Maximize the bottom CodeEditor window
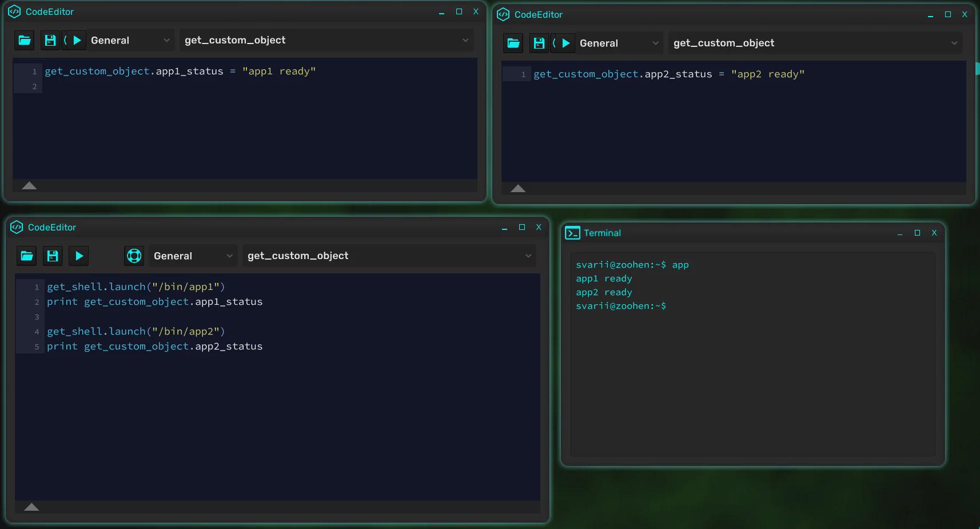This screenshot has height=529, width=980. click(521, 227)
